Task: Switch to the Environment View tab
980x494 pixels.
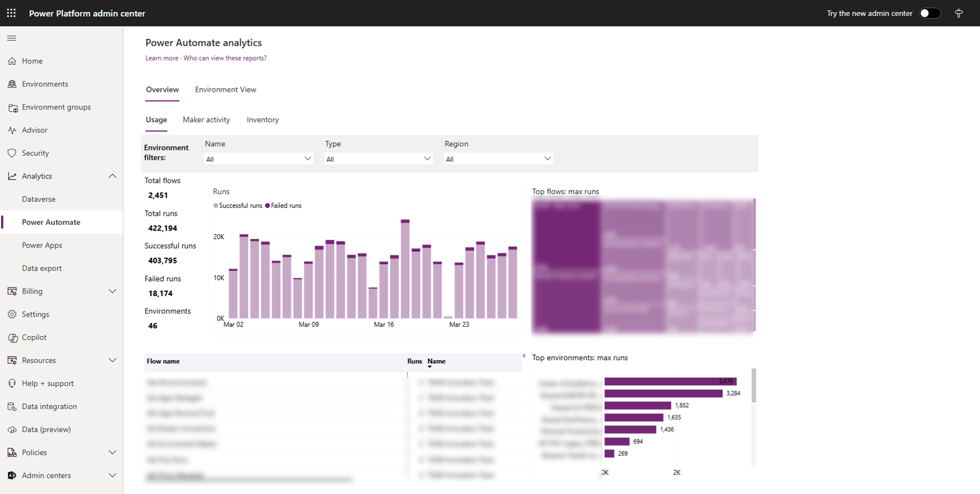Action: click(x=225, y=90)
